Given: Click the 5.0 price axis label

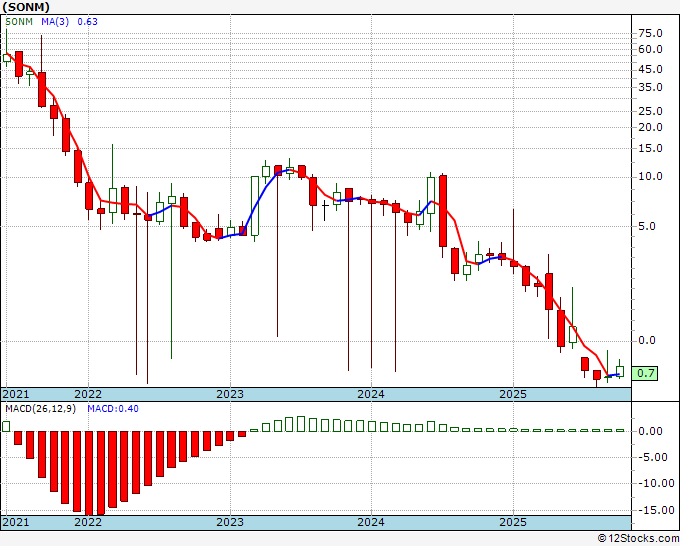Looking at the screenshot, I should click(x=647, y=226).
